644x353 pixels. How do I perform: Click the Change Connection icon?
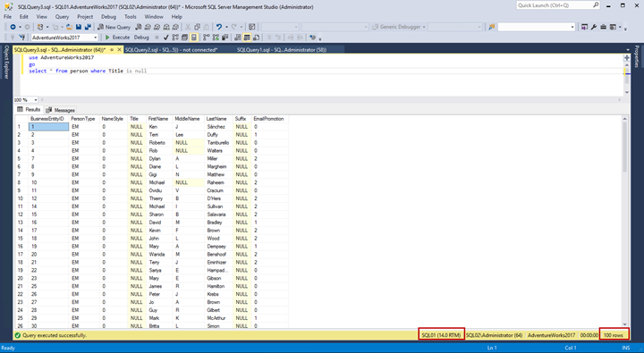click(22, 38)
